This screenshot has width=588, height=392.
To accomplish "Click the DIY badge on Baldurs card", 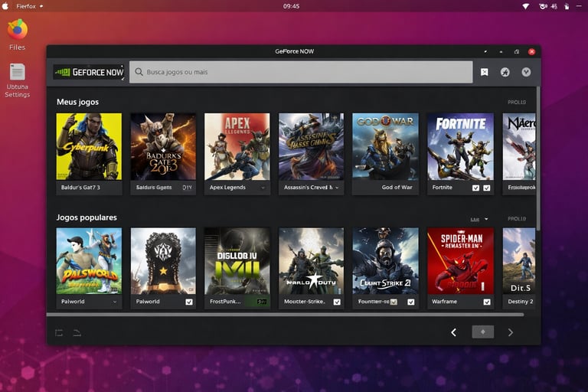I will coord(187,188).
